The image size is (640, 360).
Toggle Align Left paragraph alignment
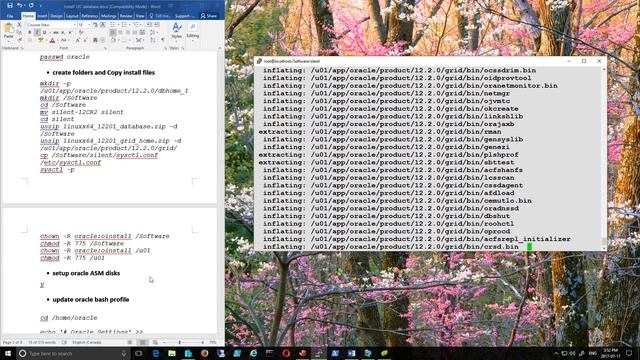[x=113, y=33]
